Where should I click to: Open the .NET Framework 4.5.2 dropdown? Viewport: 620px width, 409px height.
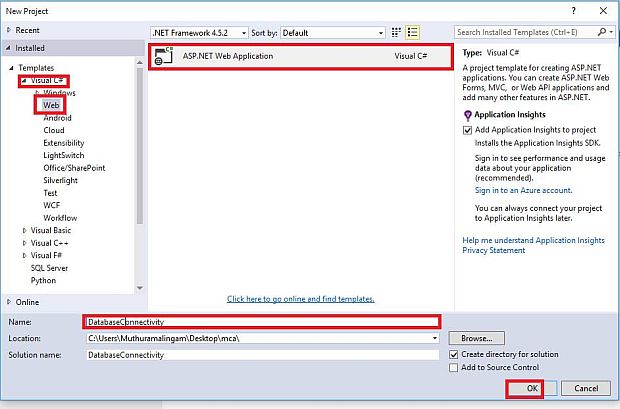pos(199,33)
